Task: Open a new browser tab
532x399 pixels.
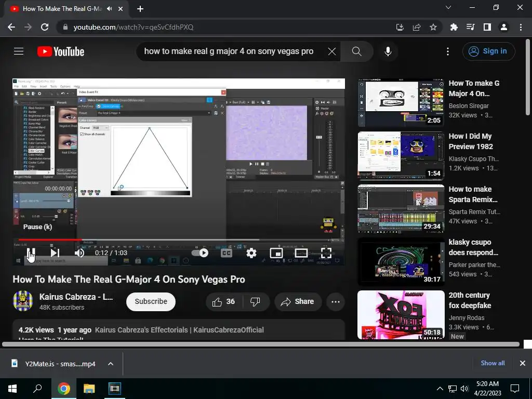Action: pyautogui.click(x=140, y=9)
